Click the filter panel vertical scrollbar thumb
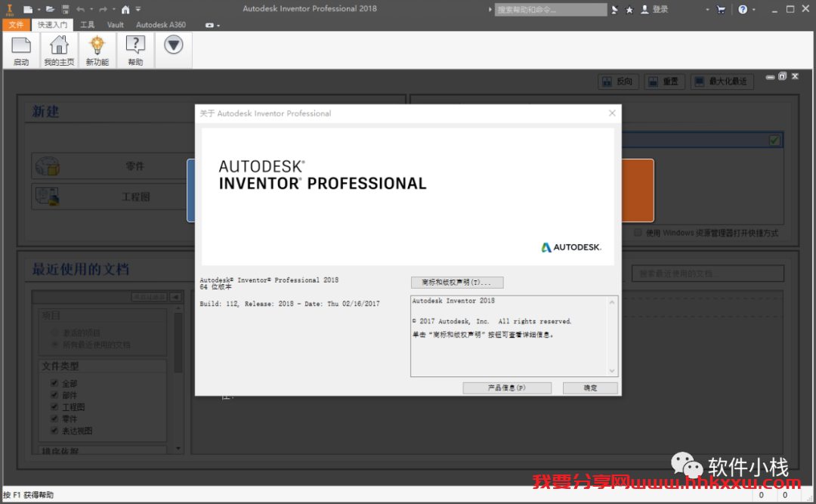Screen dimensions: 816x504 point(178,342)
